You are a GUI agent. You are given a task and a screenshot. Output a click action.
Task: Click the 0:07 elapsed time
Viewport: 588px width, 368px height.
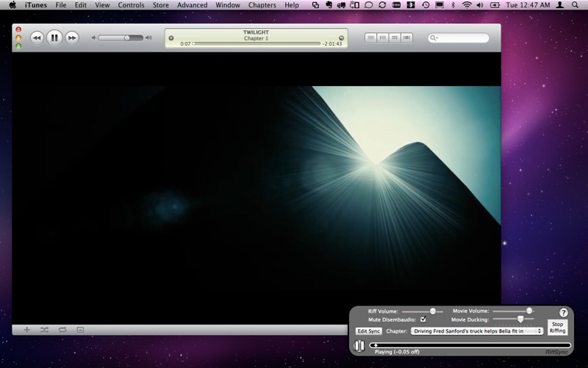[x=185, y=44]
